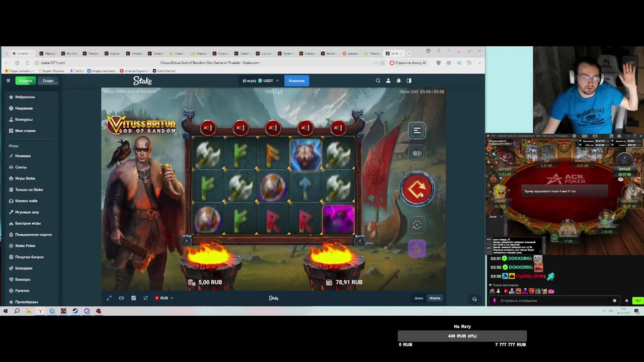Click the purple bonus buy star button
Viewport: 644px width, 362px height.
pos(417,248)
